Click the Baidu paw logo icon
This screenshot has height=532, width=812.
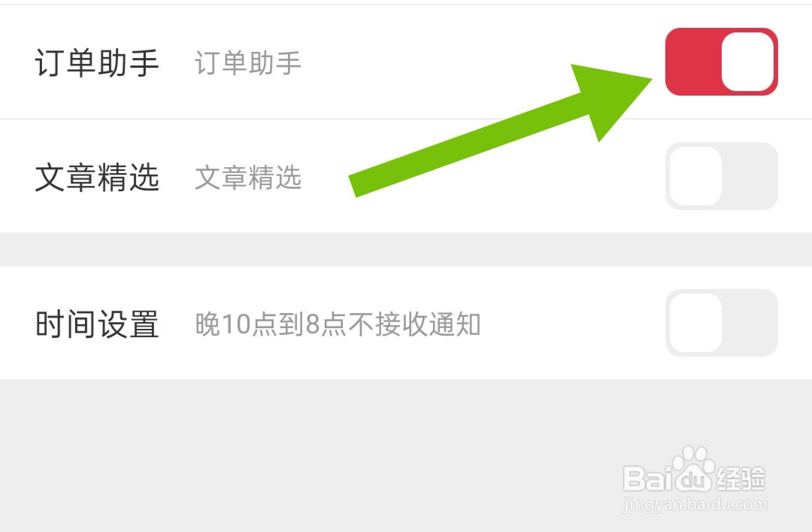[693, 469]
